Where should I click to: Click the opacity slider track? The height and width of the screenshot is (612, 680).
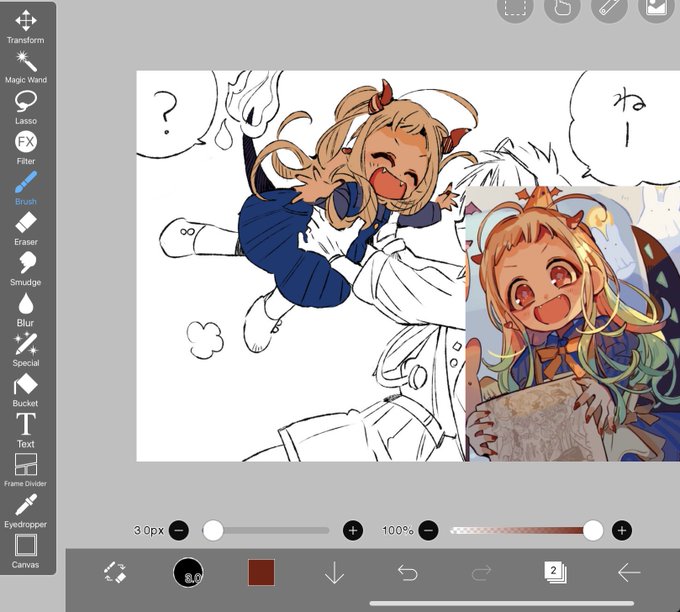point(526,530)
